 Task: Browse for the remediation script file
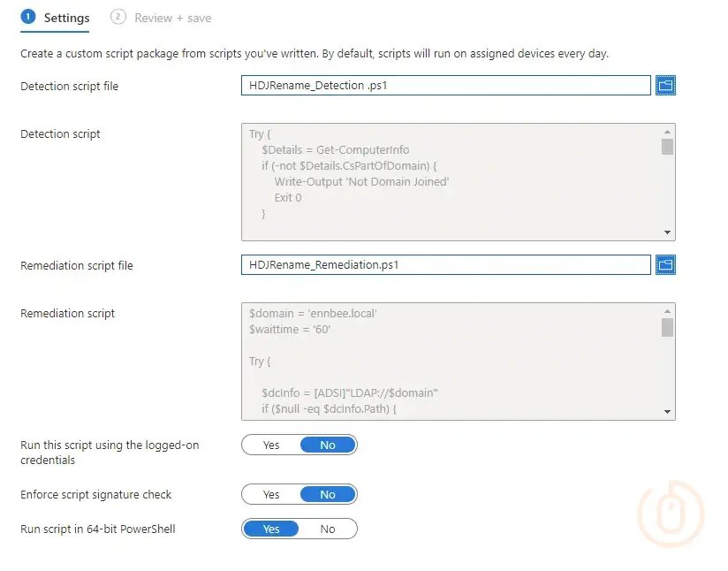[x=665, y=265]
